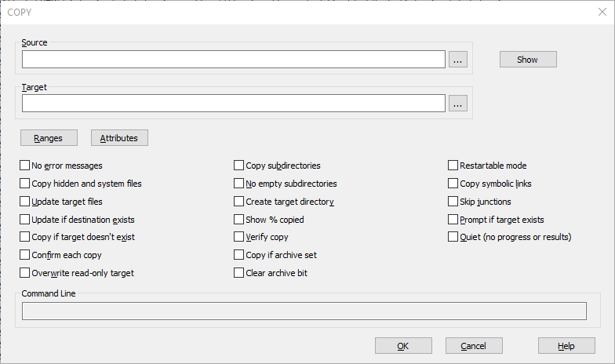Viewport: 615px width, 364px height.
Task: Click the Source path input field
Action: tap(234, 60)
